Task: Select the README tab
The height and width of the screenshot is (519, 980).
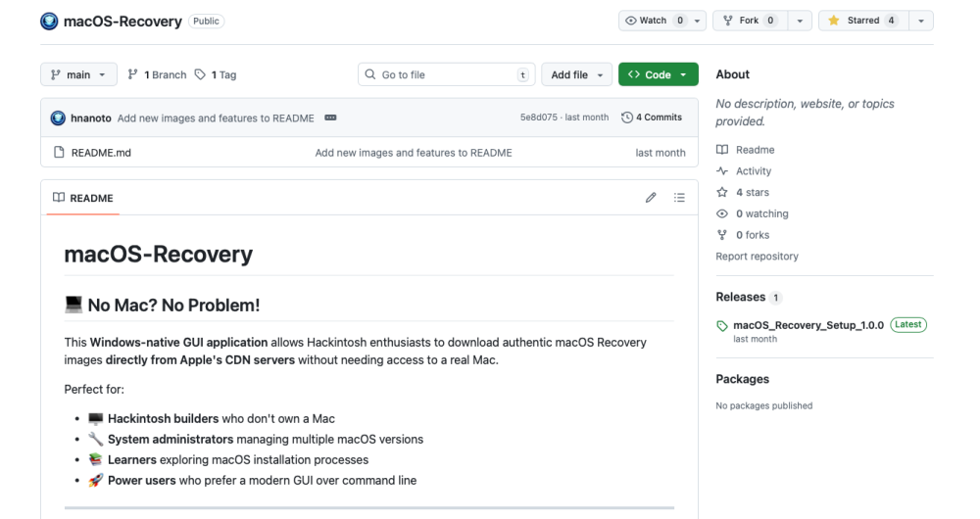Action: 83,198
